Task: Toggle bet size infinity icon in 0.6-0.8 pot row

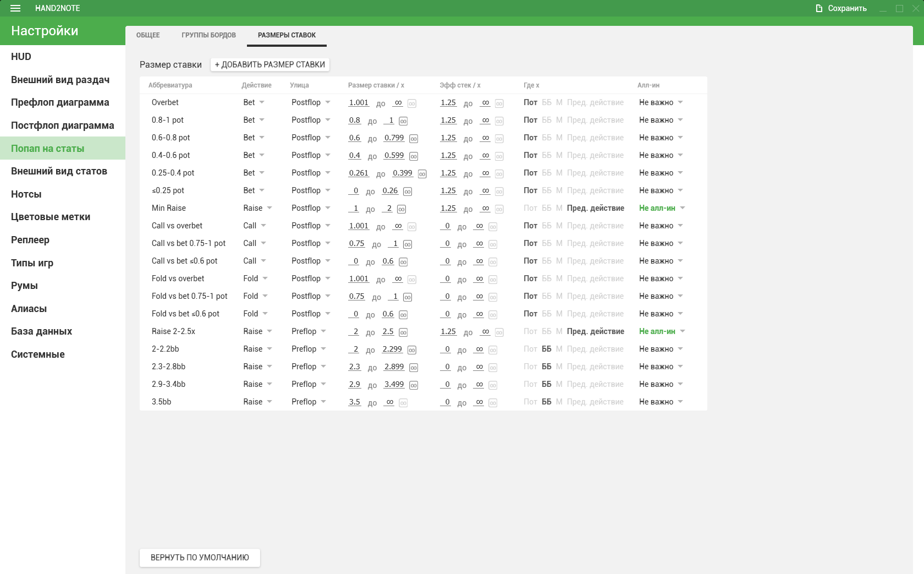Action: [414, 139]
